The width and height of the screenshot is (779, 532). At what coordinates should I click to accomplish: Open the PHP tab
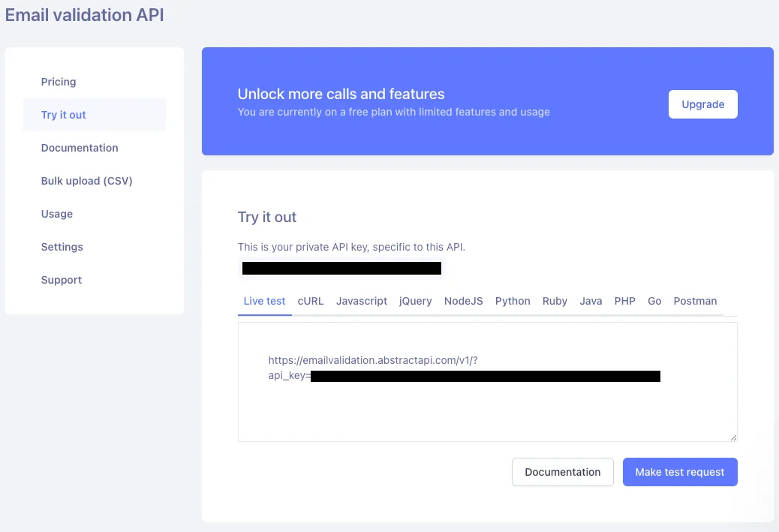coord(624,301)
